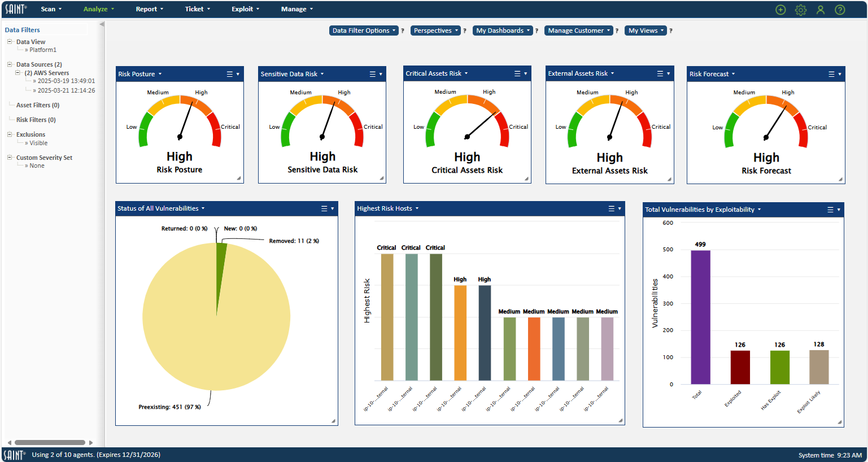This screenshot has height=462, width=868.
Task: Open the Highest Risk Hosts panel menu
Action: pos(610,208)
